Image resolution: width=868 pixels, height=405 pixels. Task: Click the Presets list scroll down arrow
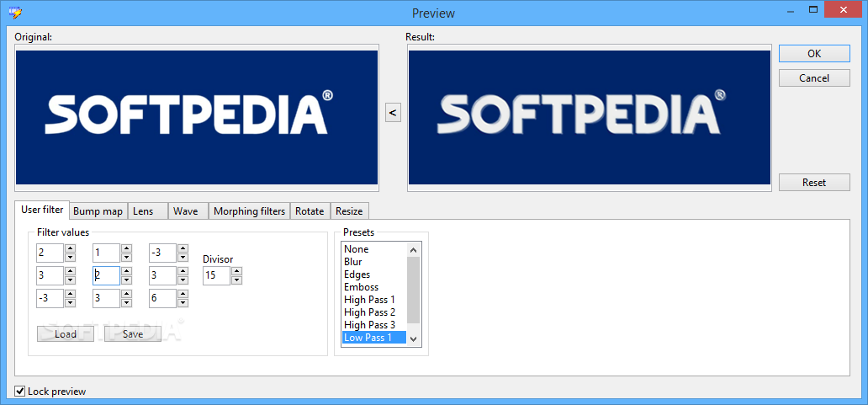click(414, 338)
